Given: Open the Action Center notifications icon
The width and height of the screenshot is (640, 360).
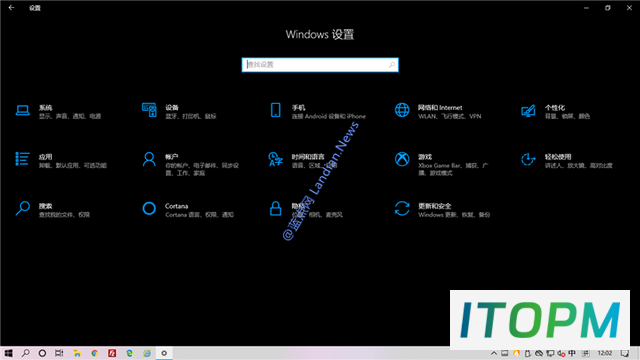Looking at the screenshot, I should pyautogui.click(x=624, y=353).
